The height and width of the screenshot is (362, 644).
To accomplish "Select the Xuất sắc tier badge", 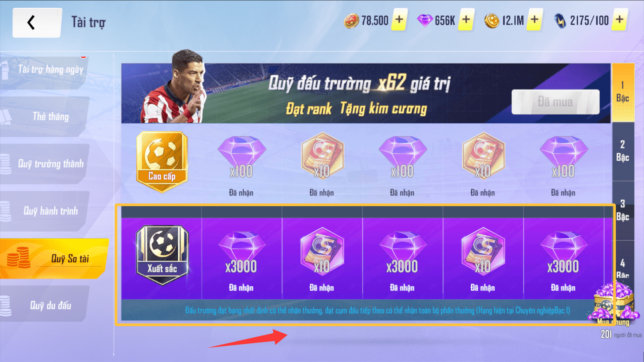I will (x=162, y=255).
